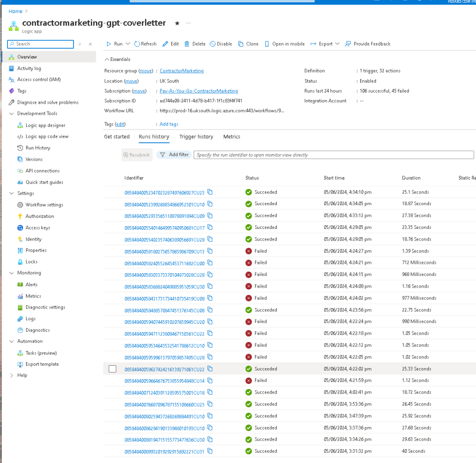Image resolution: width=476 pixels, height=463 pixels.
Task: Click move link next to Location
Action: pos(131,81)
